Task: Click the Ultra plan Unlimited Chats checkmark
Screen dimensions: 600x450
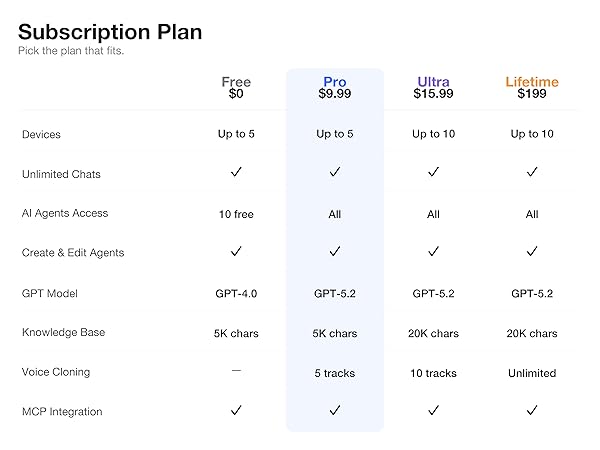Action: (433, 173)
